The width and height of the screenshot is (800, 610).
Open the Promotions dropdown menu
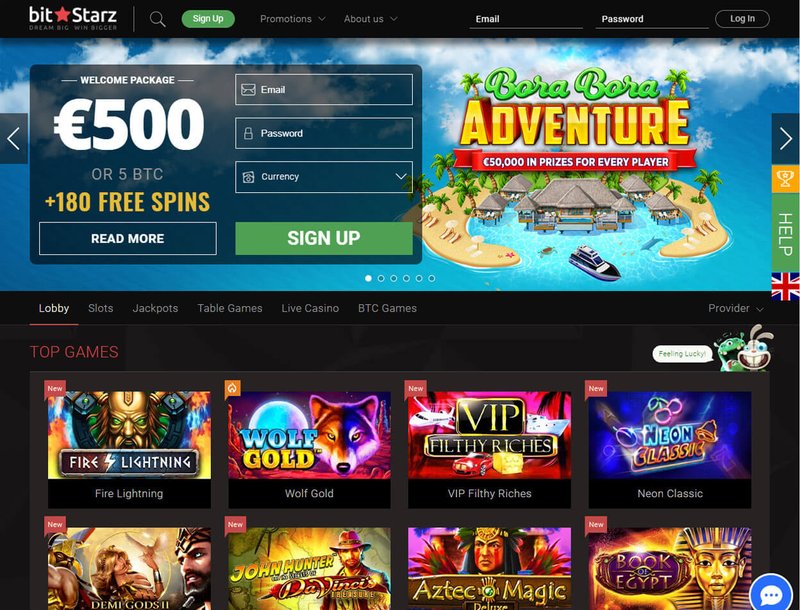(x=292, y=19)
